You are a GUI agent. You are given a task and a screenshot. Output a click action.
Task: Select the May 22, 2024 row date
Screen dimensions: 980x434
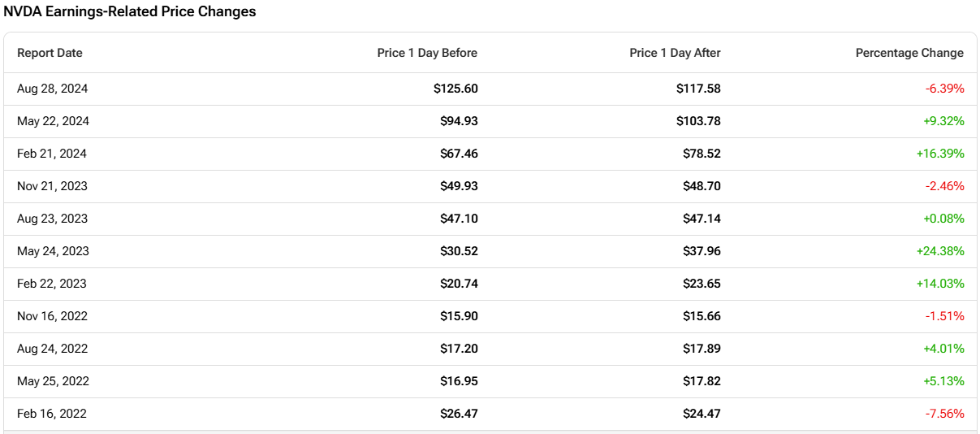tap(53, 121)
